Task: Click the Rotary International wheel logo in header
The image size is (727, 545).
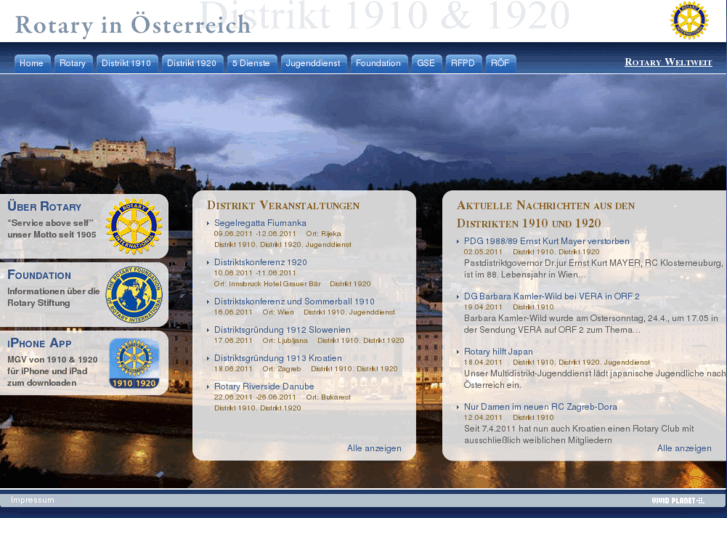Action: (x=689, y=20)
